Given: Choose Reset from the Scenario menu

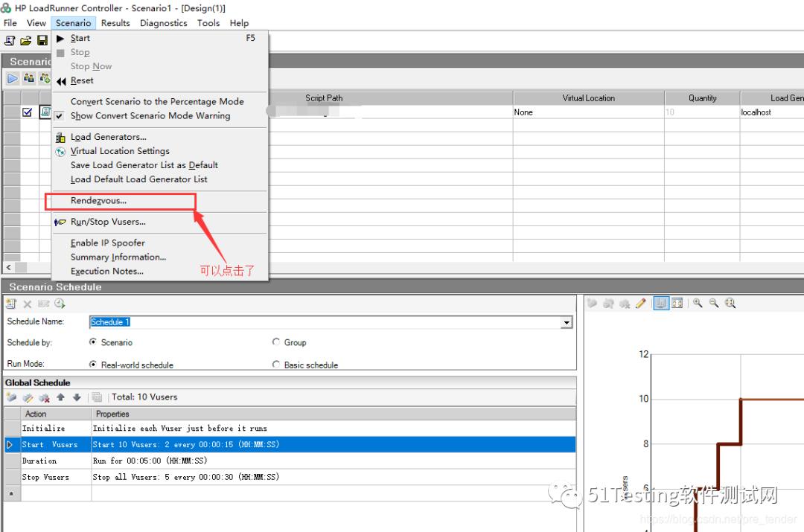Looking at the screenshot, I should (160, 80).
